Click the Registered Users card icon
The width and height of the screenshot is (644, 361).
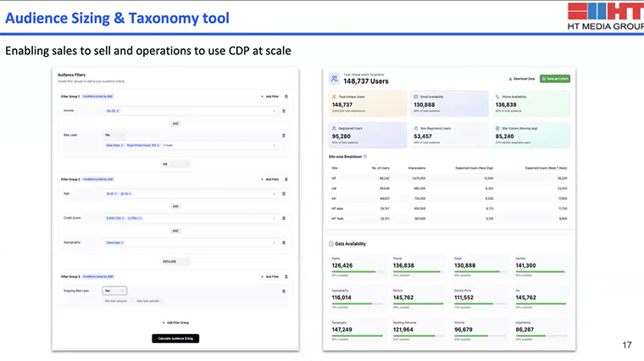(334, 128)
